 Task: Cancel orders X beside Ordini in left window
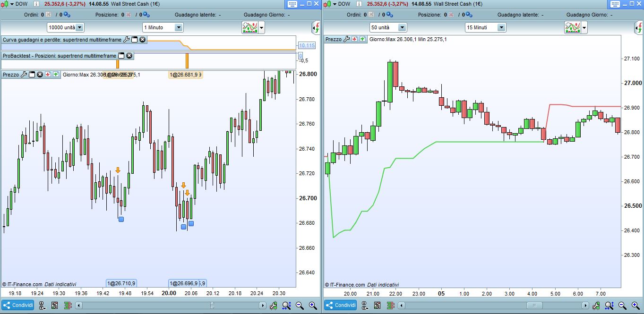(48, 15)
